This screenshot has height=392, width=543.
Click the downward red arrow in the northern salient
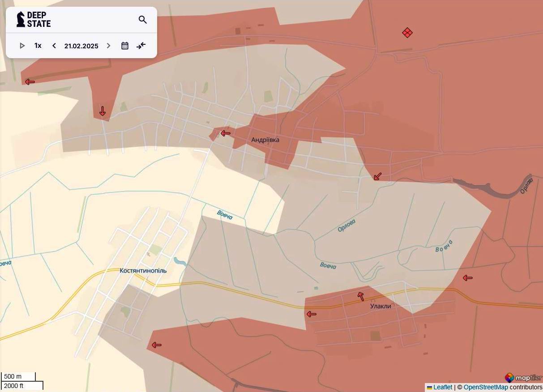tap(102, 110)
